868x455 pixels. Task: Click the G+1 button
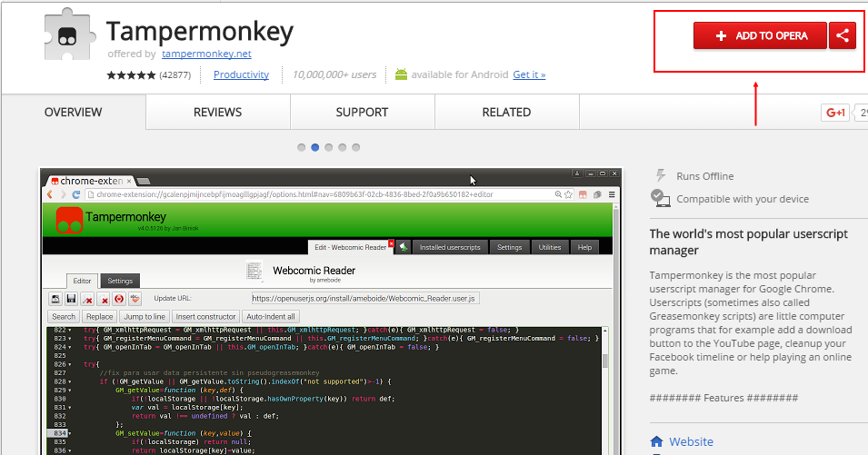click(834, 113)
